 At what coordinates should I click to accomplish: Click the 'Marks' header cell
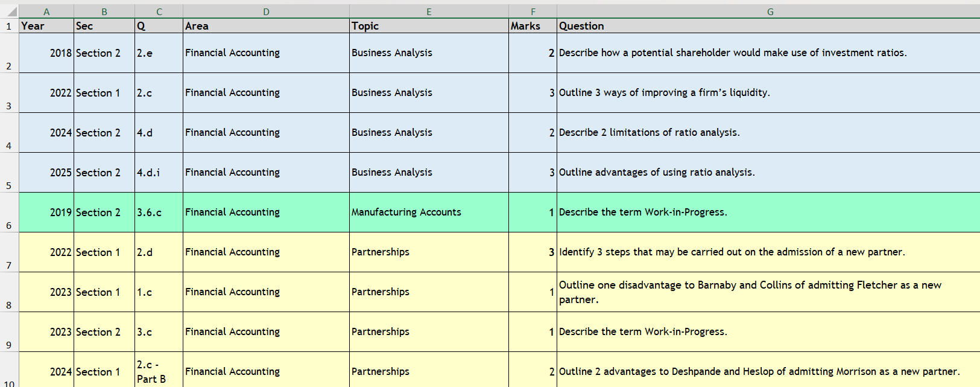[533, 26]
